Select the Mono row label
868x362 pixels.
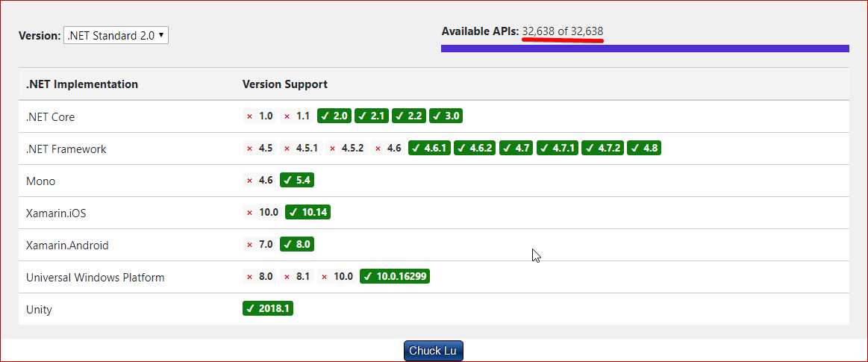(40, 181)
